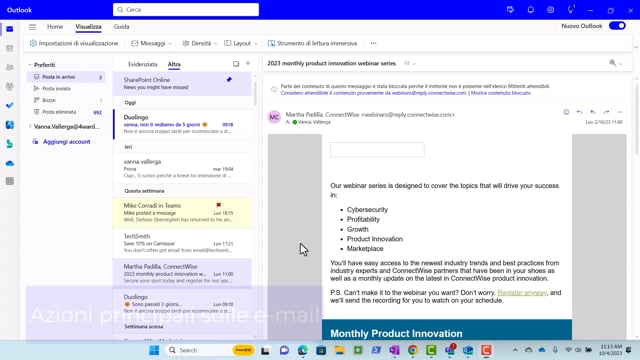640x360 pixels.
Task: Open the People contacts icon in left rail
Action: click(10, 67)
